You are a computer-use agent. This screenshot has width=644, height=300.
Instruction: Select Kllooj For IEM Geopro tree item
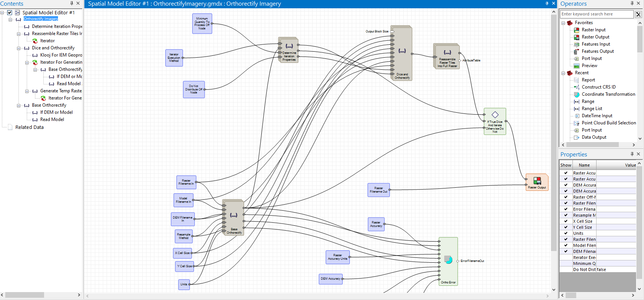pos(61,55)
